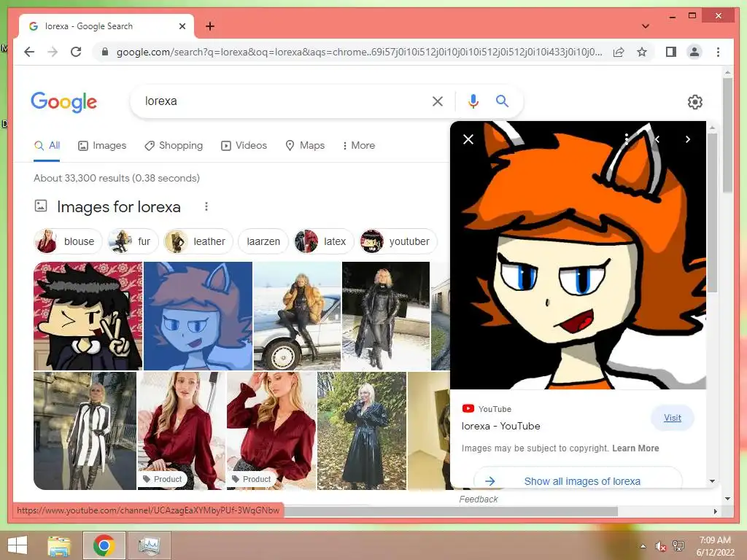Filter images by fur chip
Viewport: 747px width, 560px height.
point(133,241)
